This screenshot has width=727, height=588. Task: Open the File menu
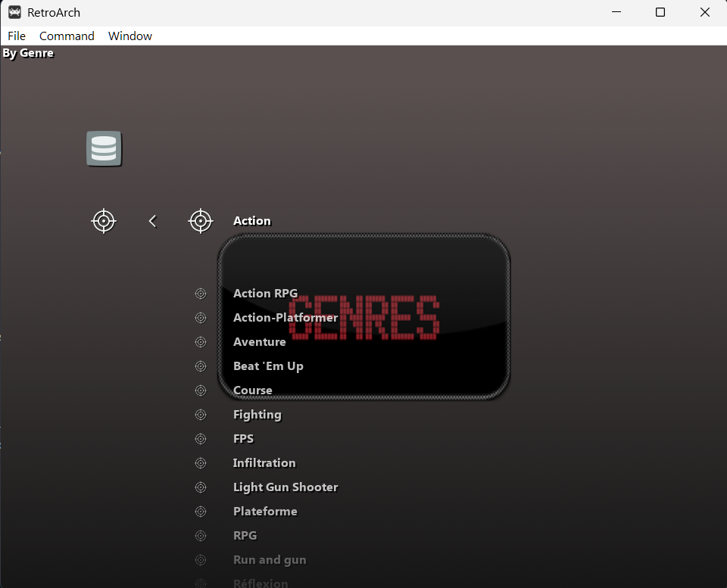click(x=17, y=36)
